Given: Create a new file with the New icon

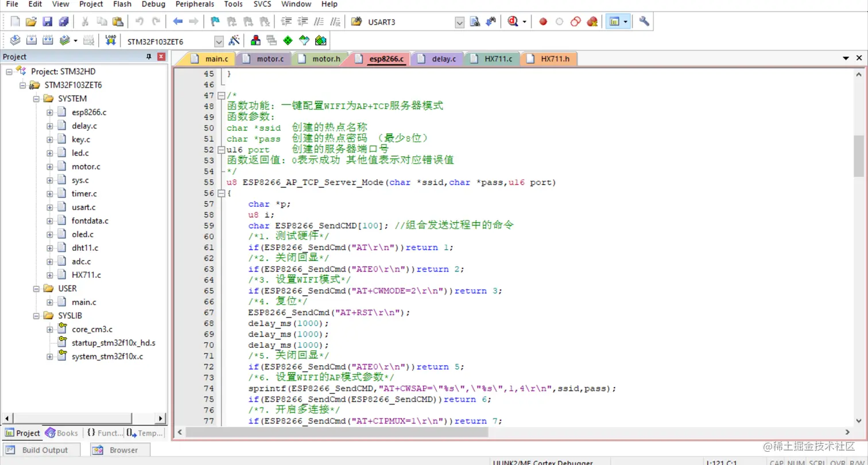Looking at the screenshot, I should click(x=15, y=22).
